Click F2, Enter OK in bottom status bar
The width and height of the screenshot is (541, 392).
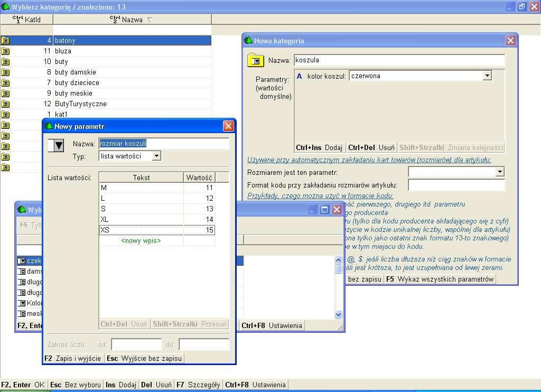(23, 385)
